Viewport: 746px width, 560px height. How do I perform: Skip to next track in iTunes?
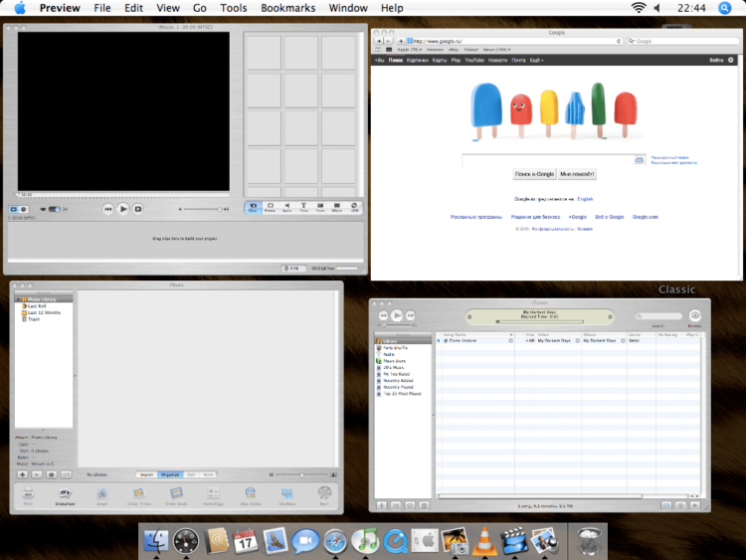pos(411,315)
